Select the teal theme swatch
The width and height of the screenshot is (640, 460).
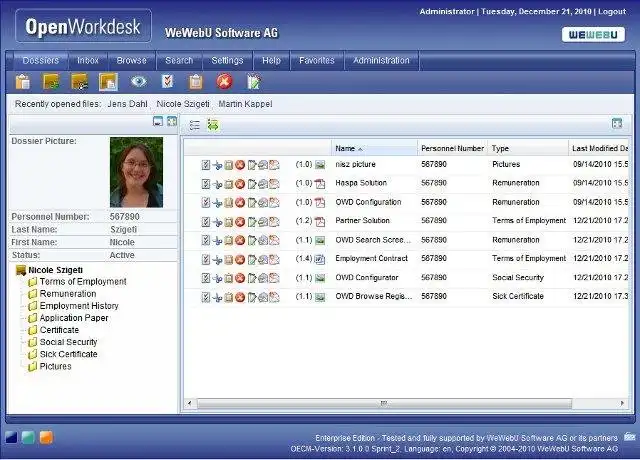(29, 437)
